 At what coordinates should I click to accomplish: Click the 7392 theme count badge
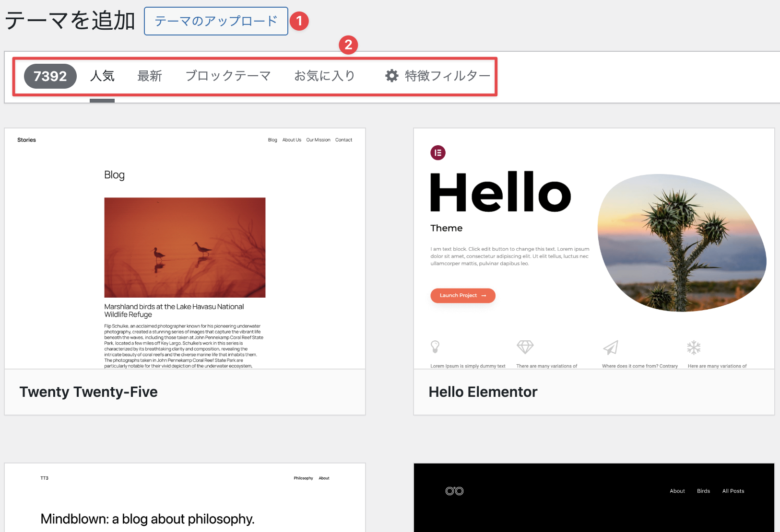click(x=50, y=76)
